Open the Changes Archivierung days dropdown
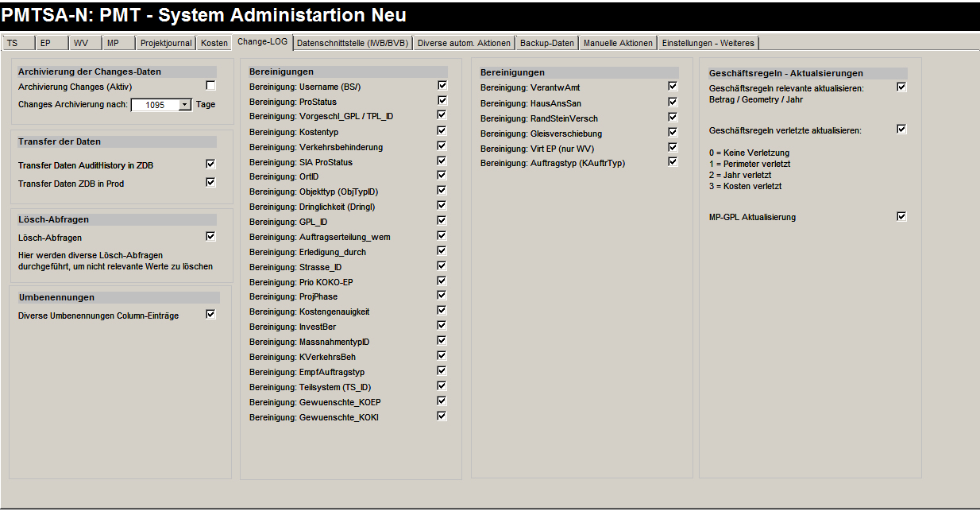The width and height of the screenshot is (980, 511). pyautogui.click(x=184, y=104)
